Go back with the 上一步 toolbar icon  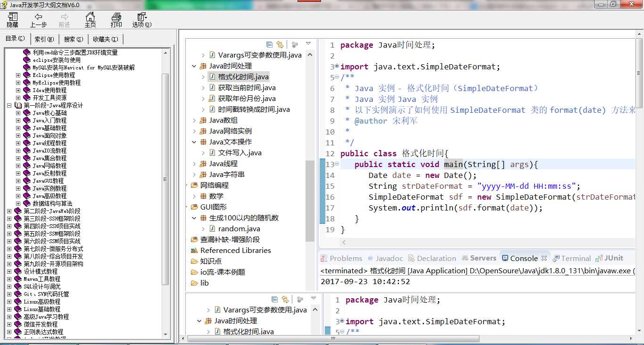pyautogui.click(x=38, y=17)
